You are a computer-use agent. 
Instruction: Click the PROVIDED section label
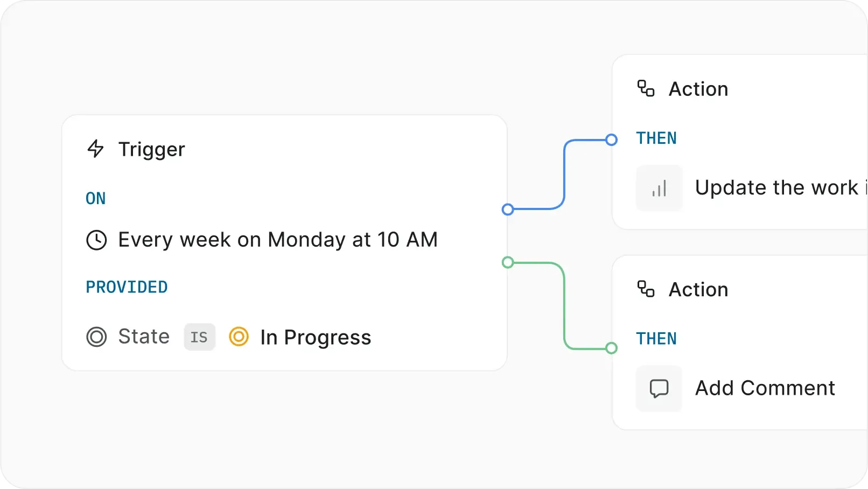coord(127,287)
